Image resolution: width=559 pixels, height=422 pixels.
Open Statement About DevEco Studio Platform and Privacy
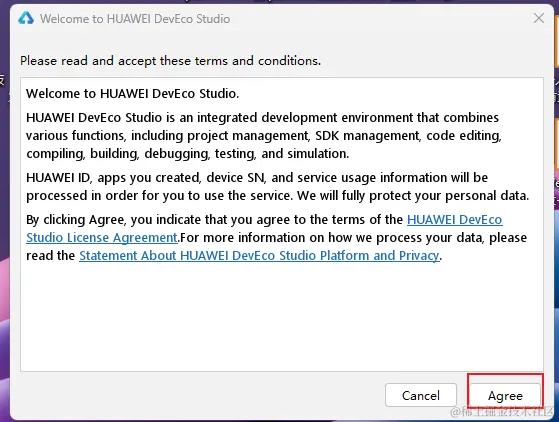[x=259, y=256]
